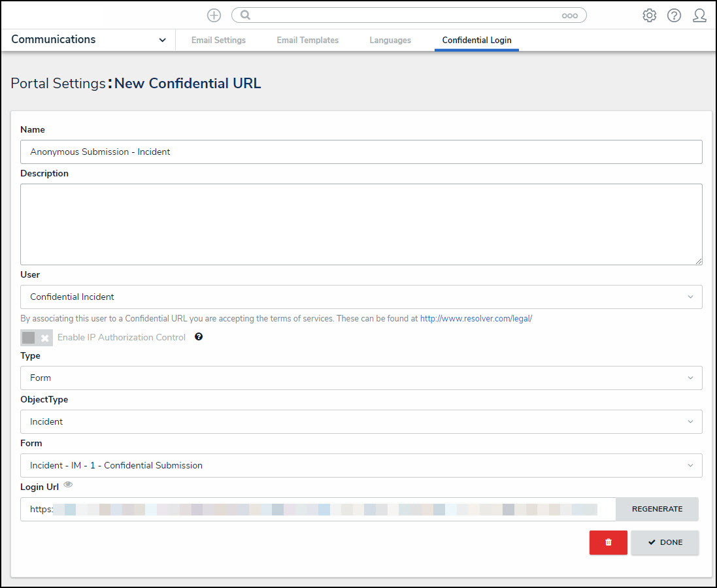The height and width of the screenshot is (588, 717).
Task: Switch to the Email Templates tab
Action: point(307,41)
